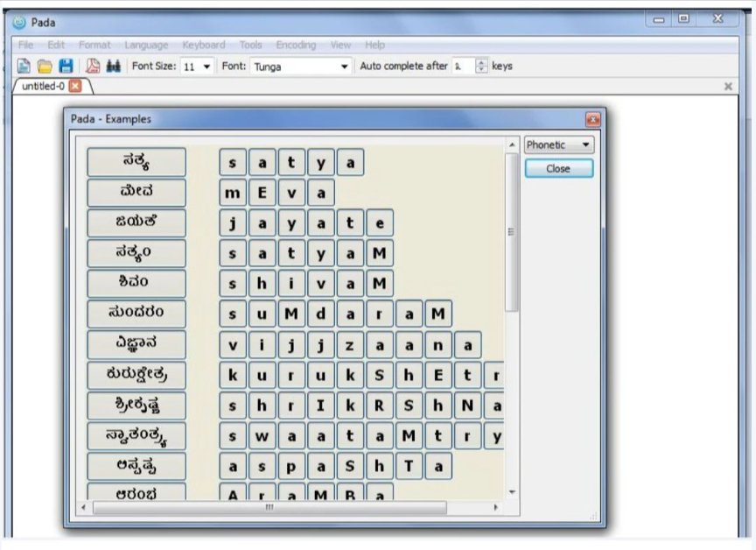Screen dimensions: 756x550
Task: Click the ಶ್ರೀಕೃಷ್ಣ example word button
Action: [x=136, y=405]
